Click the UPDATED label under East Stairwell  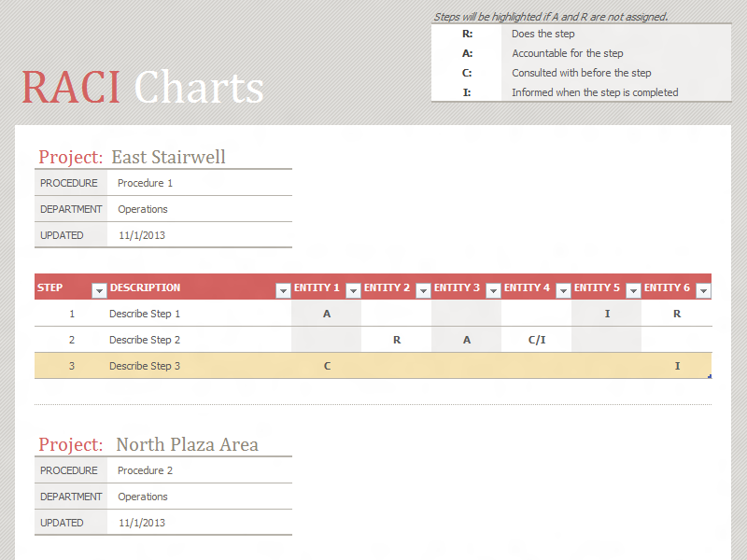click(x=62, y=235)
